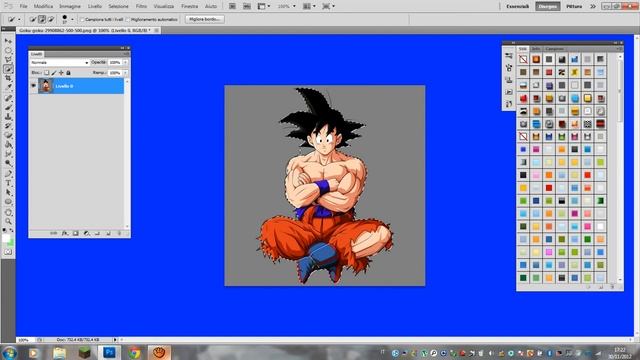Apply the 'no style' swatch in Stili panel
Image resolution: width=640 pixels, height=360 pixels.
click(x=523, y=59)
